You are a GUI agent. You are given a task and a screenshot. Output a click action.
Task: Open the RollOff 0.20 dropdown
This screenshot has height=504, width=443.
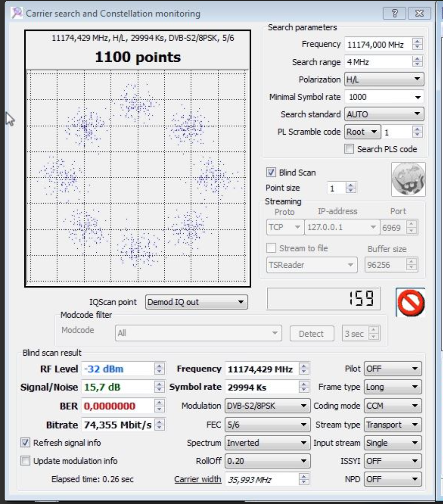(x=267, y=461)
